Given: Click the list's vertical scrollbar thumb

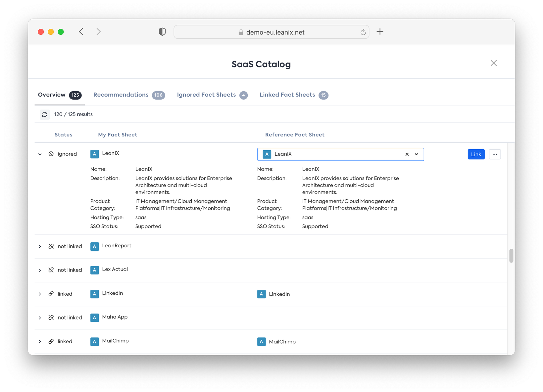Looking at the screenshot, I should tap(511, 256).
